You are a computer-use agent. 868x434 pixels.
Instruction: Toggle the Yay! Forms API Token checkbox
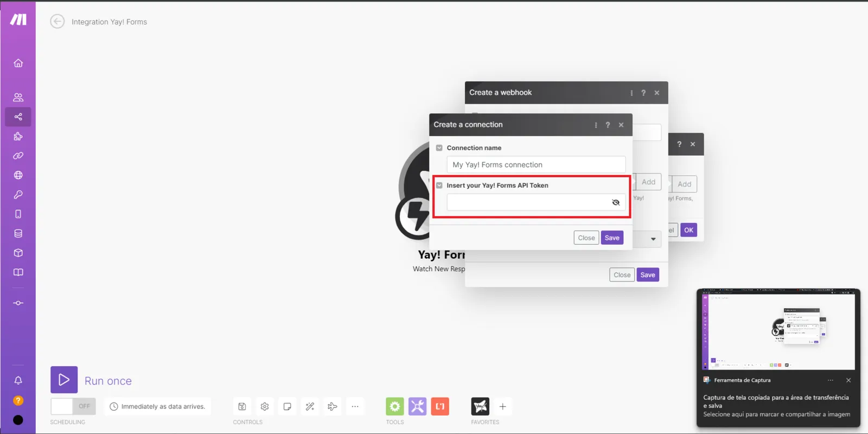point(439,185)
